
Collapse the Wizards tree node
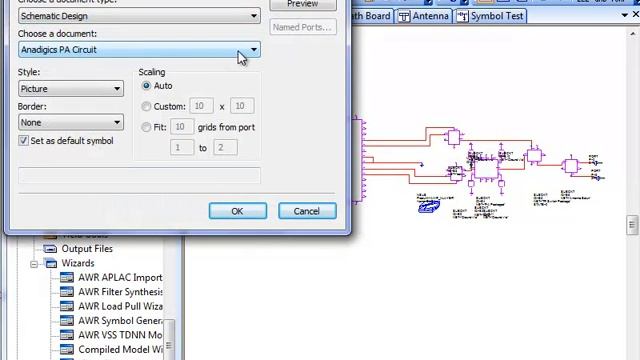[x=34, y=264]
